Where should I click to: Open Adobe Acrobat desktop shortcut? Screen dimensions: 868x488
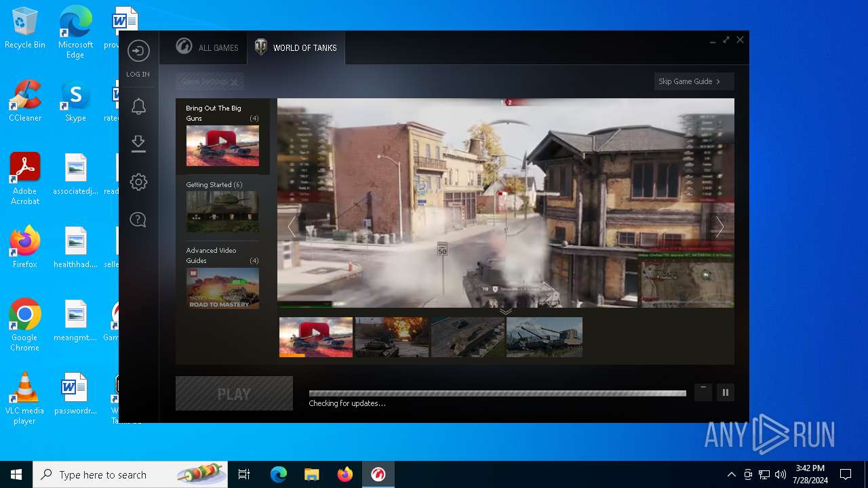coord(25,179)
